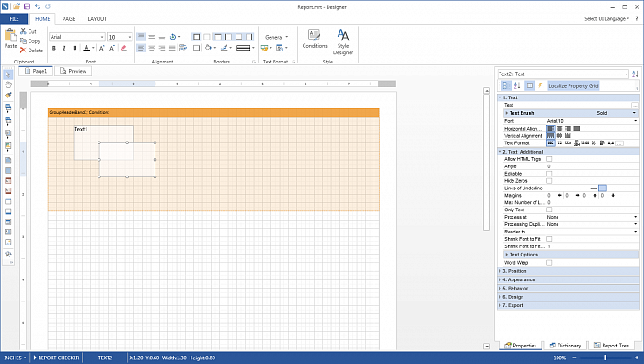Launch the Style Designer
Viewport: 644px width, 364px height.
coord(343,42)
